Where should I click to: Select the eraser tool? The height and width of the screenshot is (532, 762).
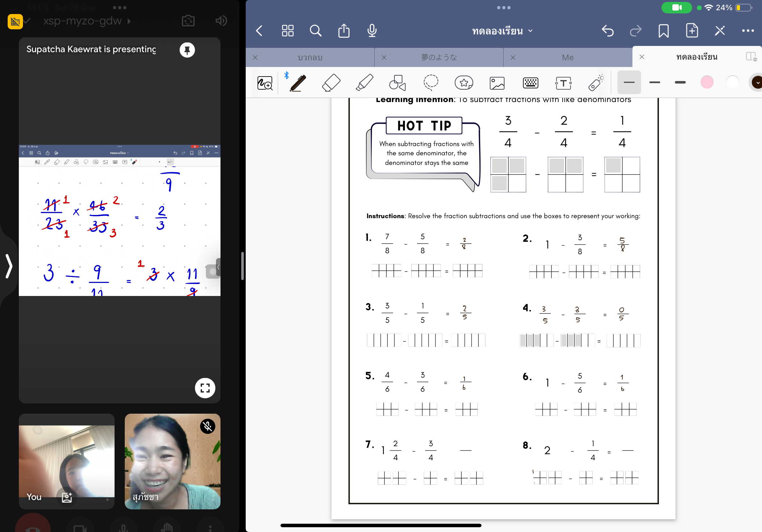[331, 83]
